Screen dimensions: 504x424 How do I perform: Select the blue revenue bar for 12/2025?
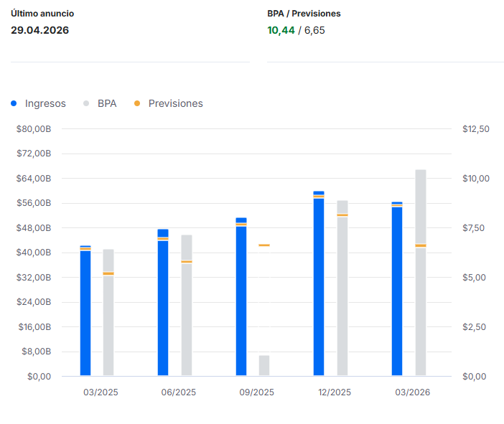pyautogui.click(x=319, y=283)
